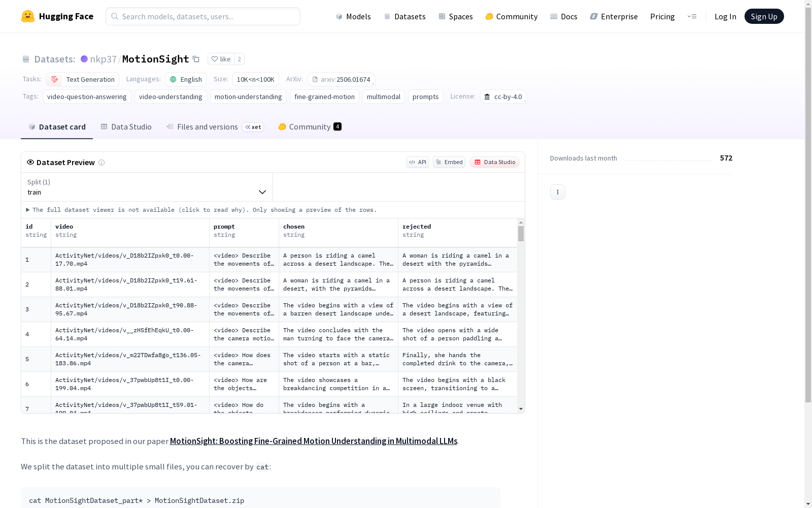The height and width of the screenshot is (508, 812).
Task: Open the Community tab with 4 discussions
Action: 310,127
